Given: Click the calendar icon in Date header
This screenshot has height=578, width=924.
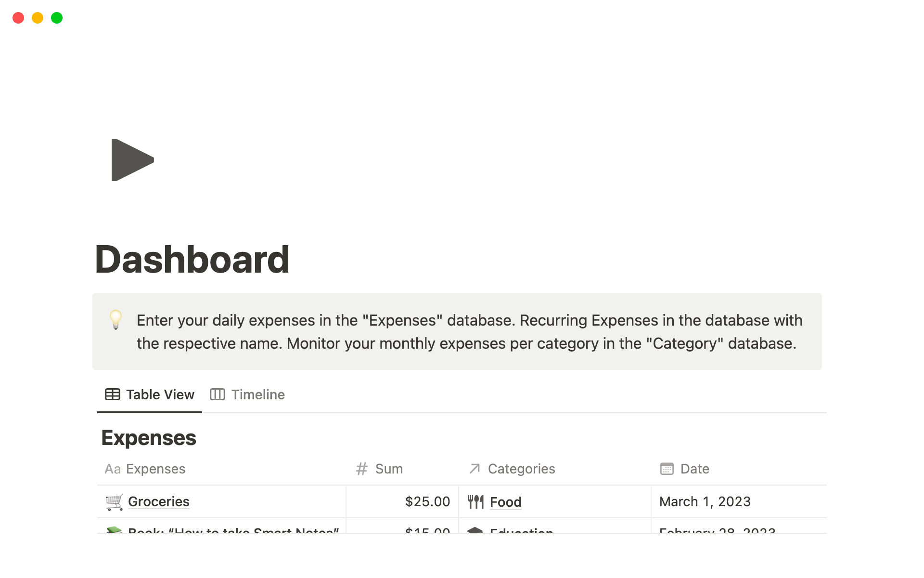Looking at the screenshot, I should tap(667, 469).
